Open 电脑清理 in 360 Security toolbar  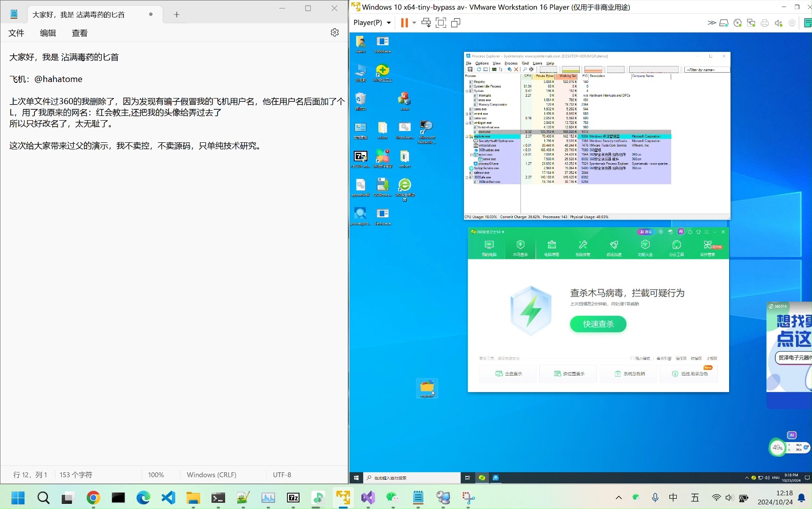tap(552, 247)
